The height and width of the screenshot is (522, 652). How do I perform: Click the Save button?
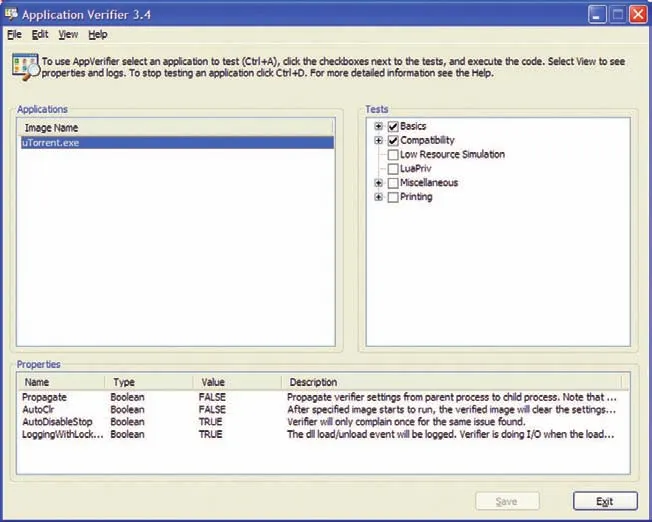click(x=507, y=501)
